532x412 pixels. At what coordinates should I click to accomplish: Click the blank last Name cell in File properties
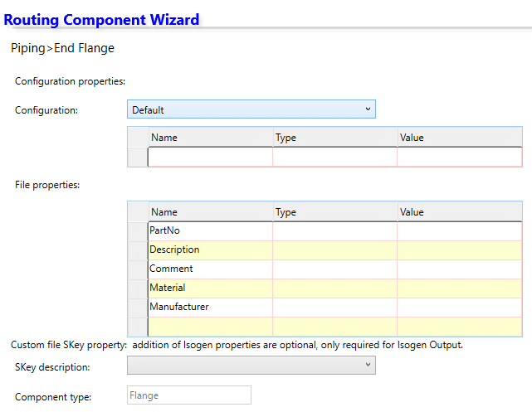tap(210, 327)
